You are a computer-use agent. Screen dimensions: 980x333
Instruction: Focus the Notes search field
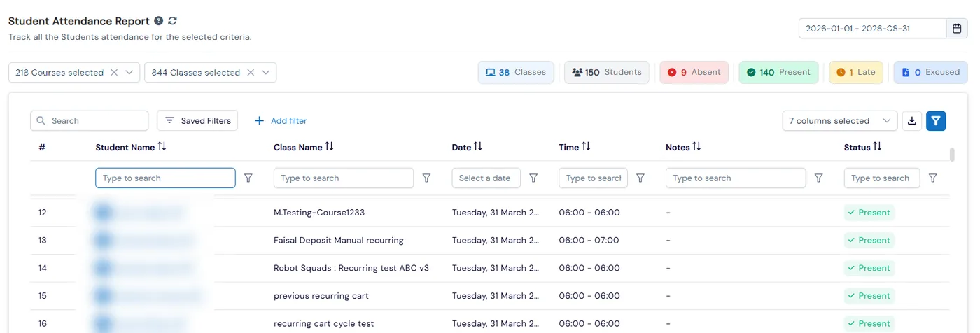point(736,178)
